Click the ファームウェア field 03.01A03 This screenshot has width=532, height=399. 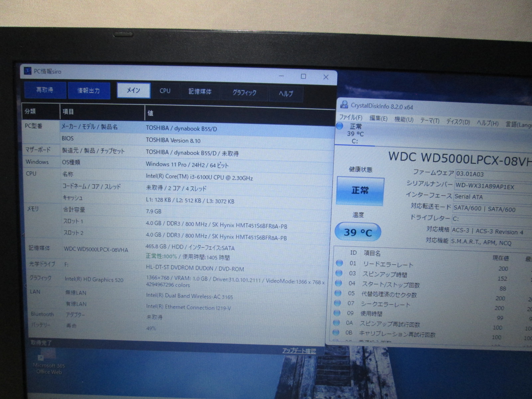pyautogui.click(x=493, y=174)
